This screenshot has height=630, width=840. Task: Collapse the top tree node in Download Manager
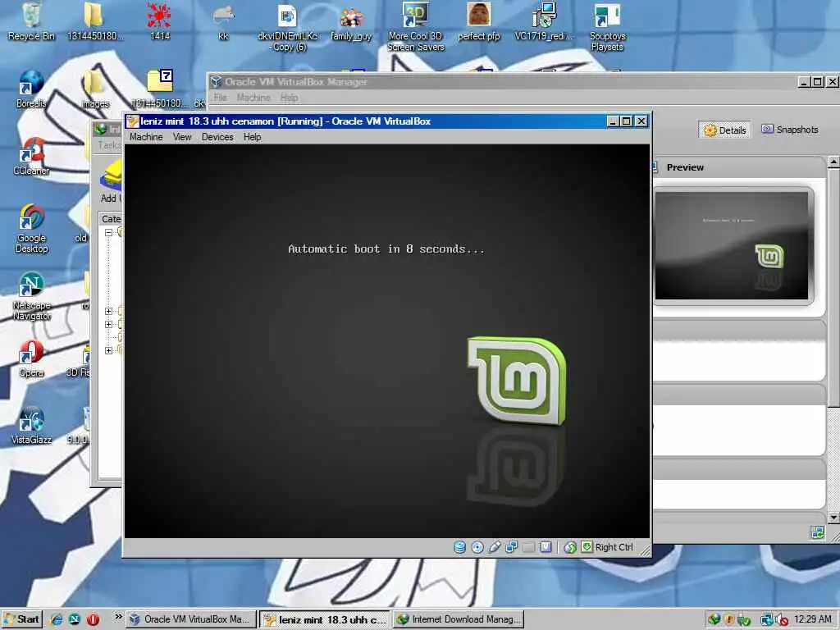(x=108, y=232)
